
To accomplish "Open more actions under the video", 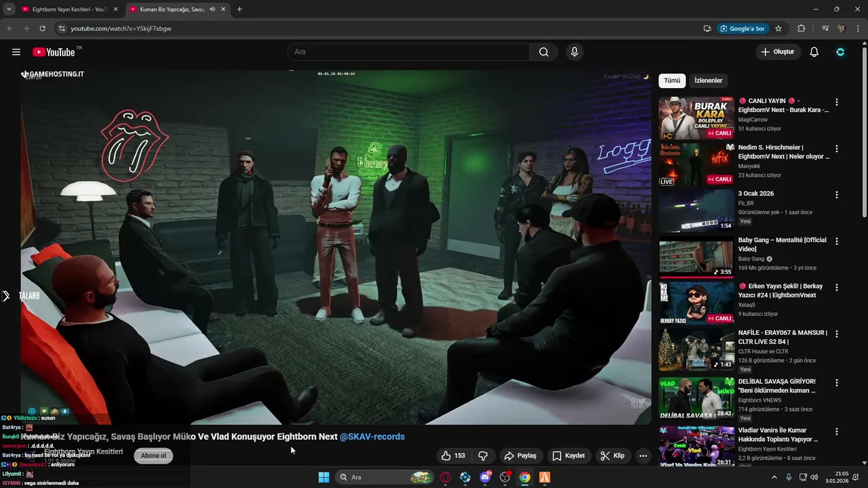I will tap(643, 455).
